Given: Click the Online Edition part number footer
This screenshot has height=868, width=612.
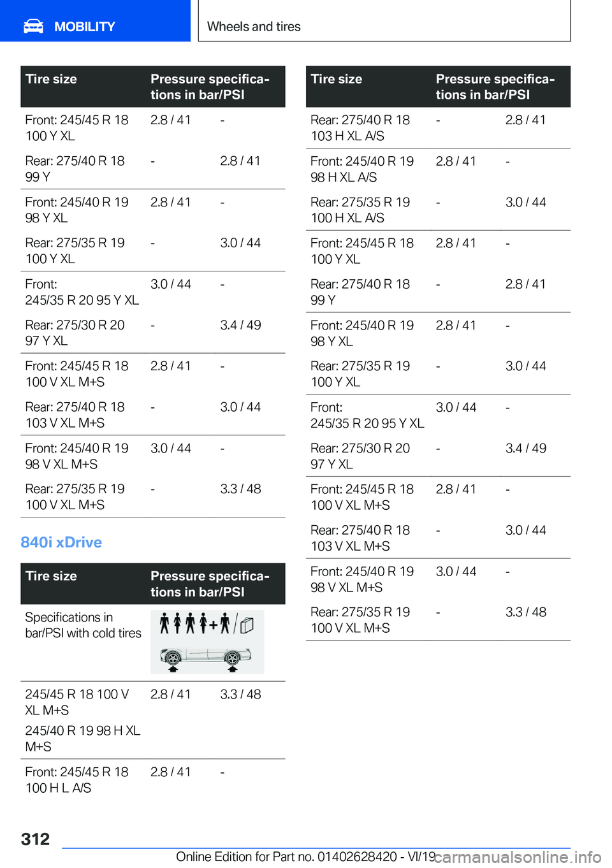Looking at the screenshot, I should click(305, 857).
